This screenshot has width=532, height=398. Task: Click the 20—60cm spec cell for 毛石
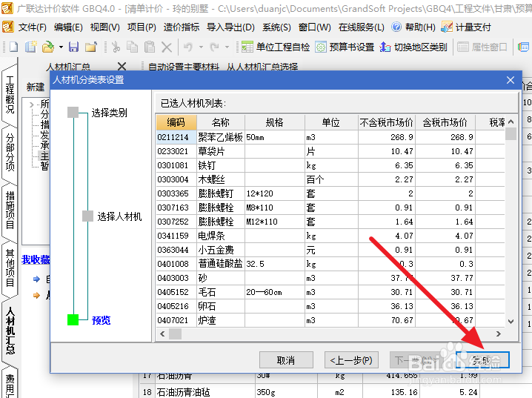point(274,292)
